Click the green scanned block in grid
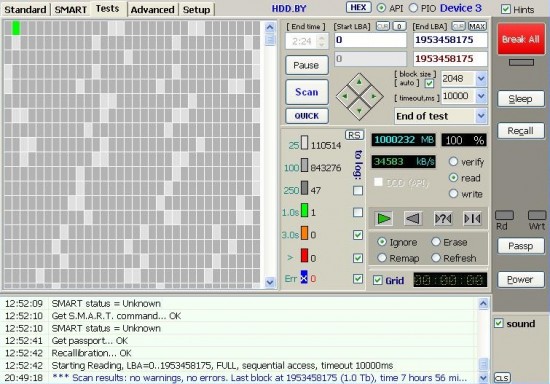The image size is (550, 384). (16, 28)
